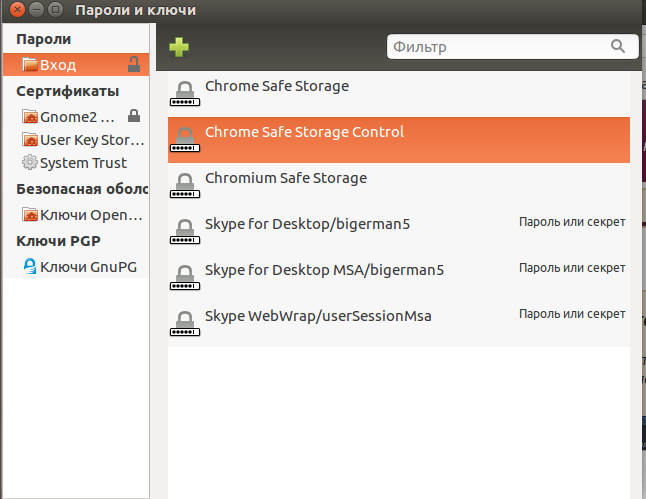Select Skype for Desktop MSA/bigerman5 entry
Image resolution: width=646 pixels, height=499 pixels.
tap(324, 269)
